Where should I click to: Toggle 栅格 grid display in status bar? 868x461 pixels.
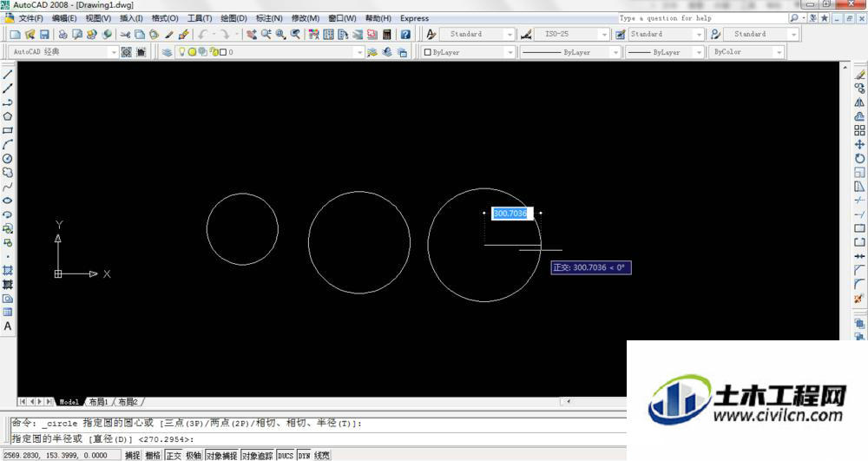153,456
